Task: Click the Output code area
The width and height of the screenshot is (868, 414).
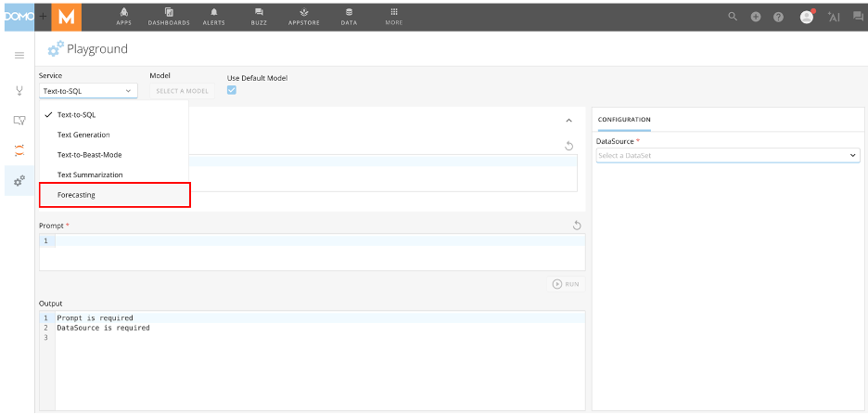Action: click(x=313, y=361)
